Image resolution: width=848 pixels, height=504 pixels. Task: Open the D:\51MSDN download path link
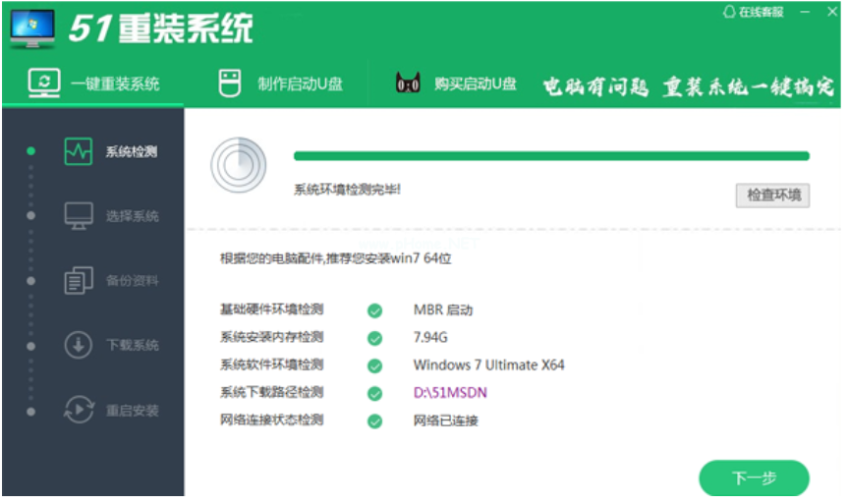(x=450, y=393)
